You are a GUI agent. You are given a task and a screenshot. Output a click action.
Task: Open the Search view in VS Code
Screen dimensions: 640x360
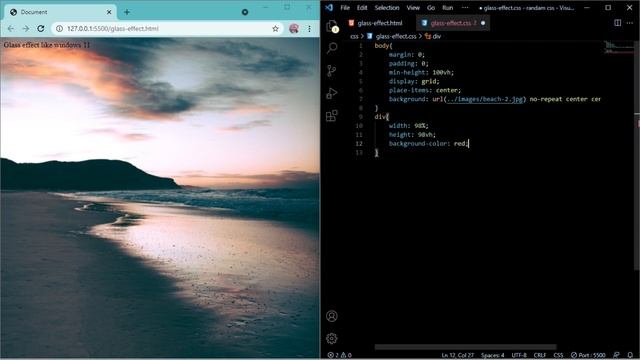coord(332,48)
